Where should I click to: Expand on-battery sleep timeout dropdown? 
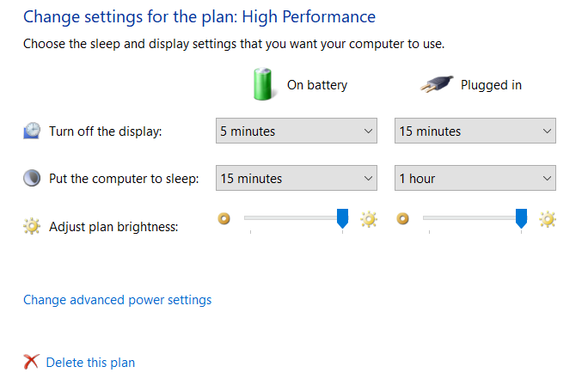(296, 179)
